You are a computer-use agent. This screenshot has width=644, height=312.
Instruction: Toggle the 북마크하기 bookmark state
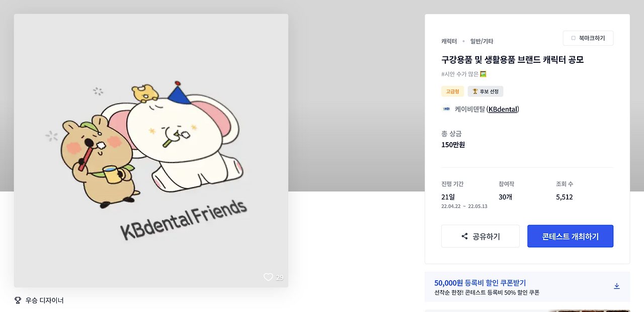588,38
